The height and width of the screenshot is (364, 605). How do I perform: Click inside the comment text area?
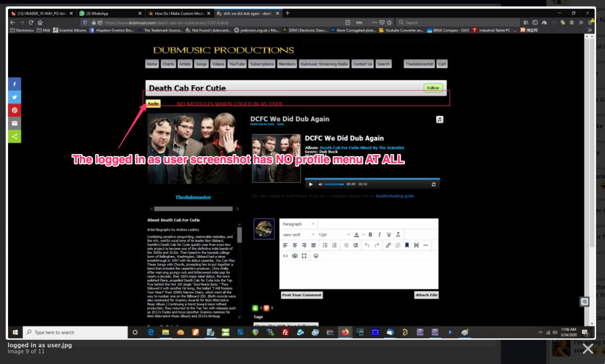359,275
